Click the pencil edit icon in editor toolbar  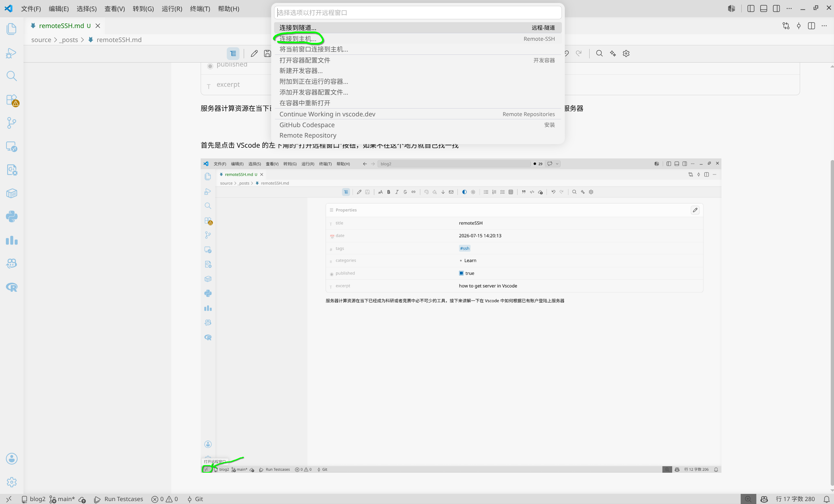click(254, 53)
